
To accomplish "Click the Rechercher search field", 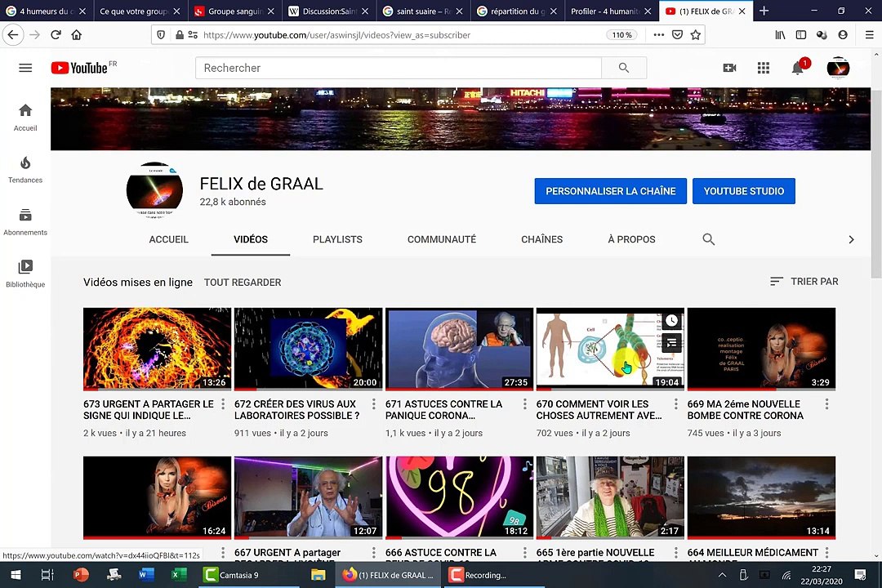I will (x=399, y=68).
